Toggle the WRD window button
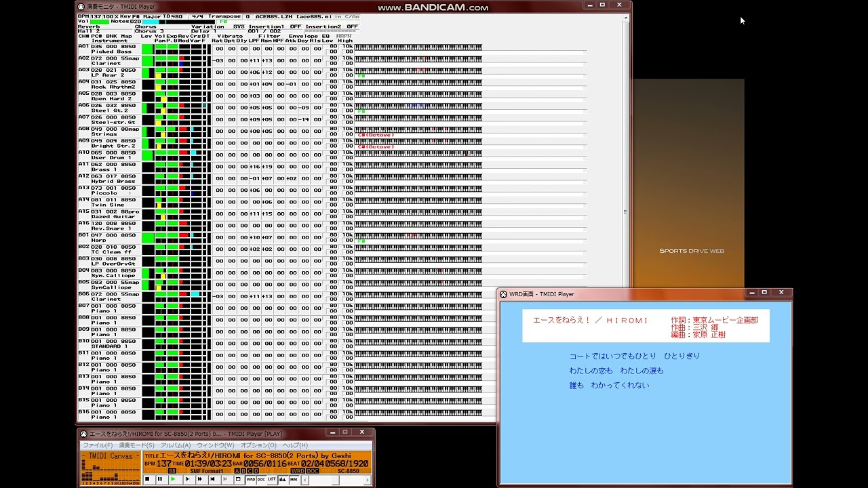 pyautogui.click(x=251, y=479)
